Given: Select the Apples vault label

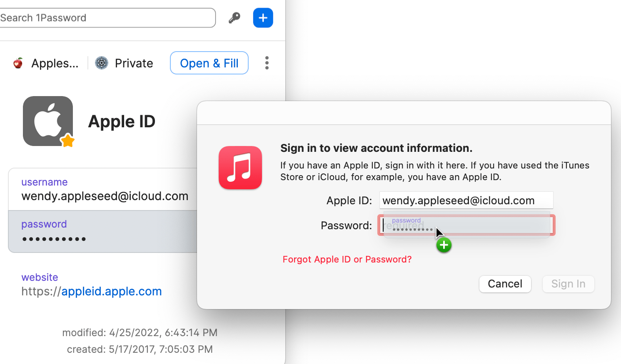Looking at the screenshot, I should pyautogui.click(x=55, y=63).
